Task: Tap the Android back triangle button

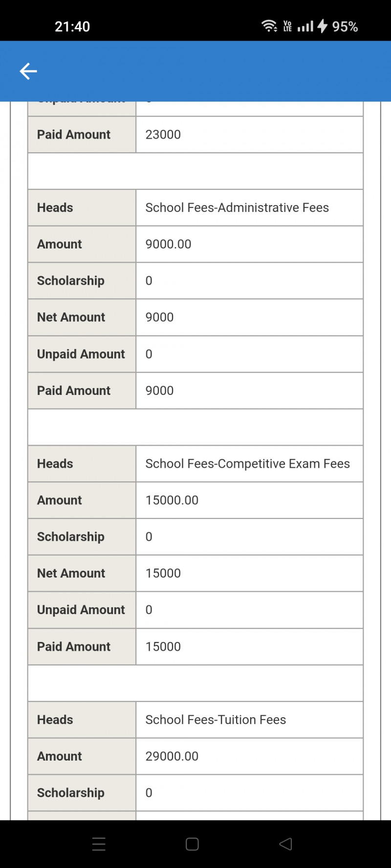Action: tap(286, 844)
